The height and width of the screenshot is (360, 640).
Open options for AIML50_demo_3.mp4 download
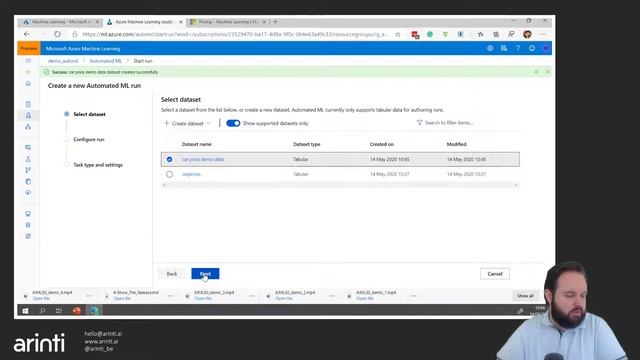[251, 296]
